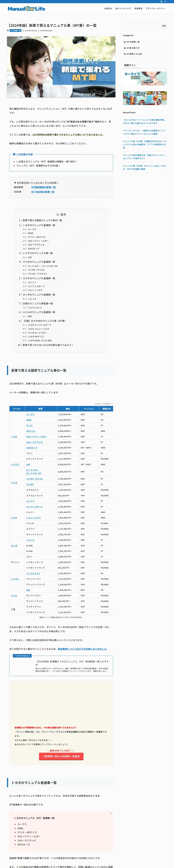Screen dimensions: 174x868
Task: Click the 目次 list icon heading
Action: [x=61, y=215]
